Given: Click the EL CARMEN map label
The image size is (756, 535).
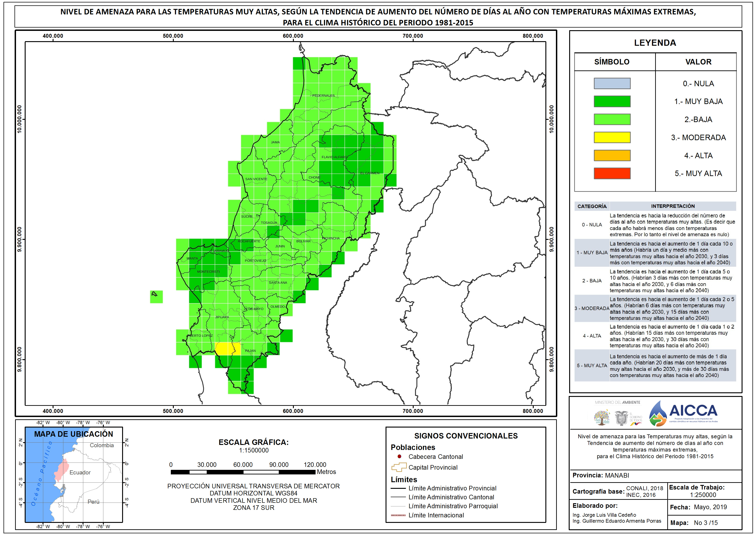Looking at the screenshot, I should 370,173.
